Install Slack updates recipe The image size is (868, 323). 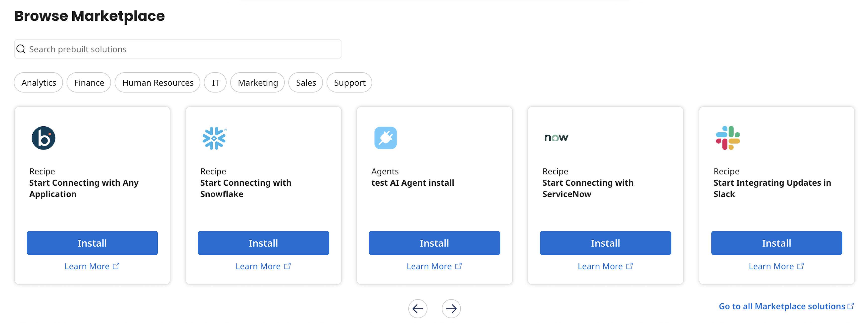776,243
